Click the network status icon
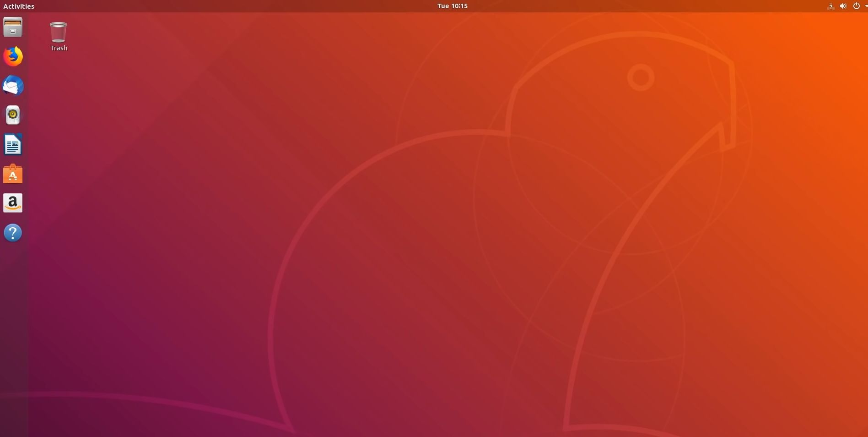868x437 pixels. coord(830,6)
